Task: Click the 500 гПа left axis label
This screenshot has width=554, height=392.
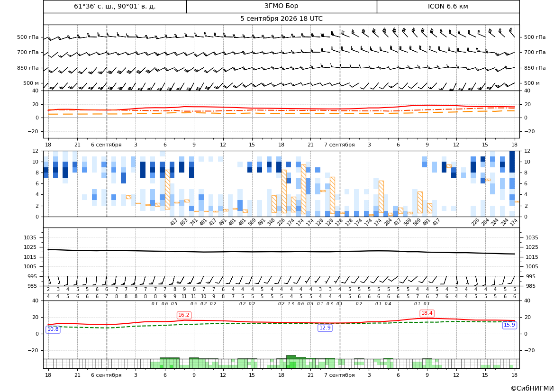Action: tap(27, 37)
